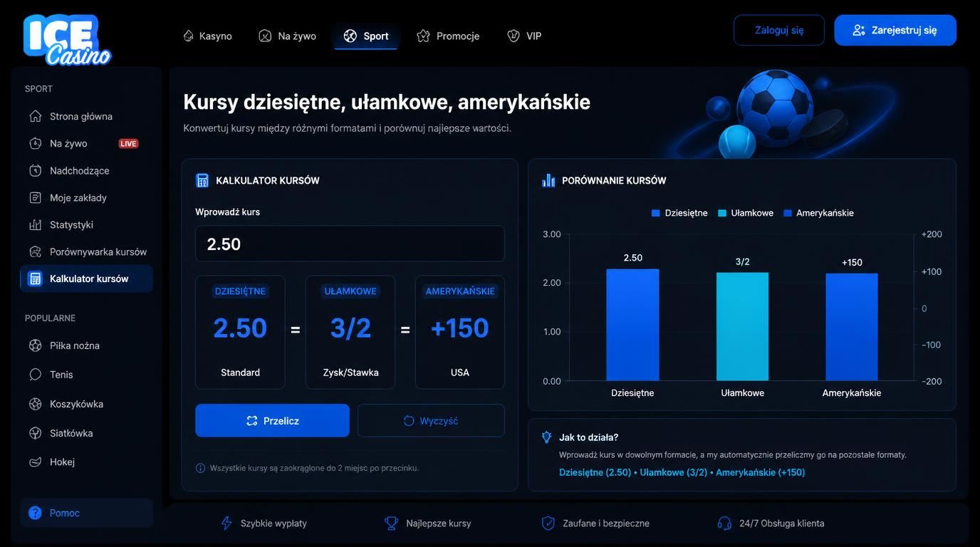Click the Szybkie wypłaty lightning icon
The image size is (980, 547).
tap(226, 523)
